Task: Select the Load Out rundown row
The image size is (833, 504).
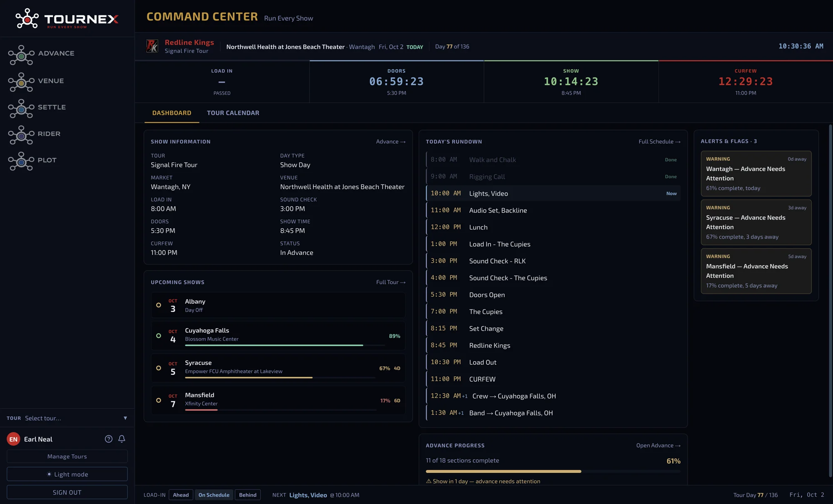Action: pos(553,362)
